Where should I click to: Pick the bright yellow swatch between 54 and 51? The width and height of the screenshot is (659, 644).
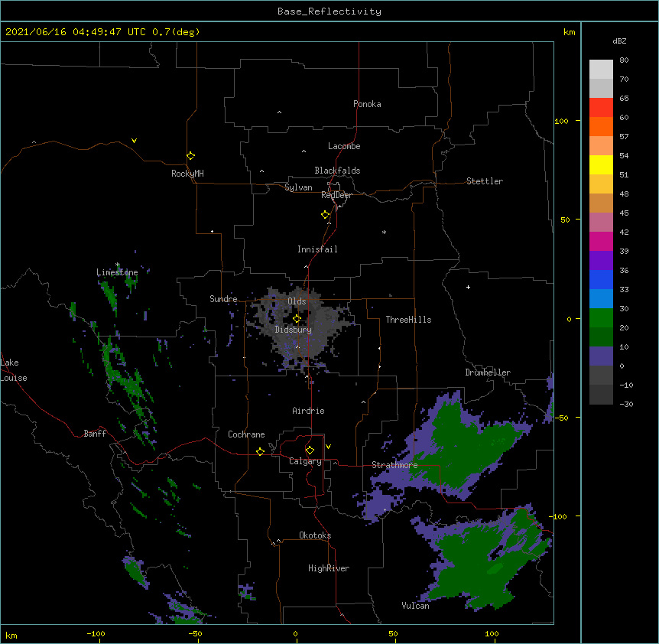point(601,164)
